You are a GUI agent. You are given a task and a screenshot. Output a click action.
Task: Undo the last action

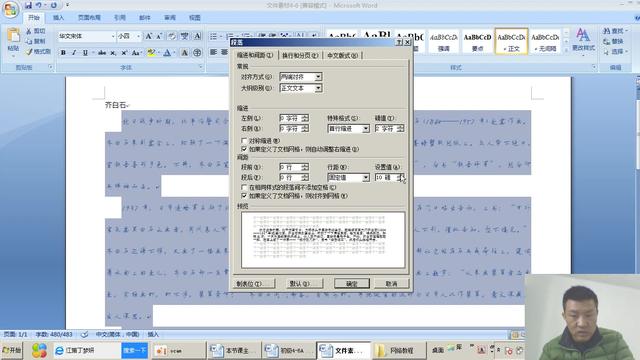coord(39,5)
